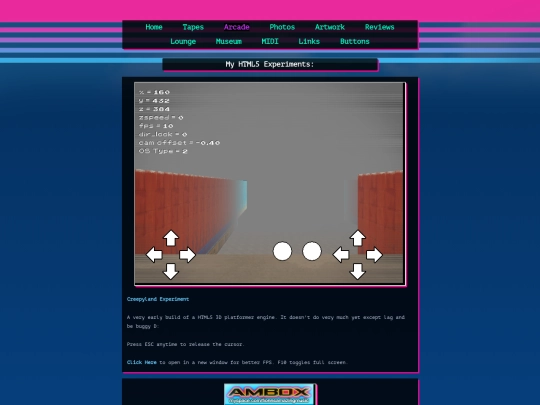Click the AMBOX banner image
This screenshot has width=540, height=405.
[269, 394]
